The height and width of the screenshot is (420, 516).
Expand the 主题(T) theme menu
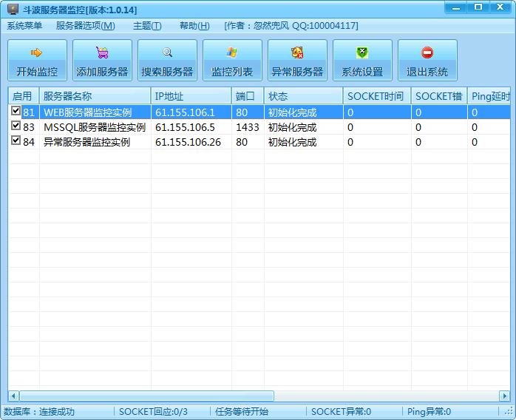(x=147, y=26)
